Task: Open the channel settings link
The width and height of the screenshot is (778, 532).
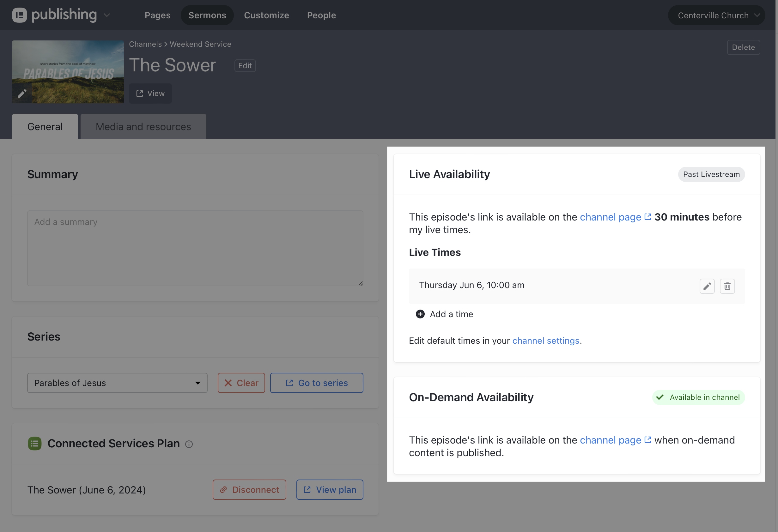Action: (x=546, y=341)
